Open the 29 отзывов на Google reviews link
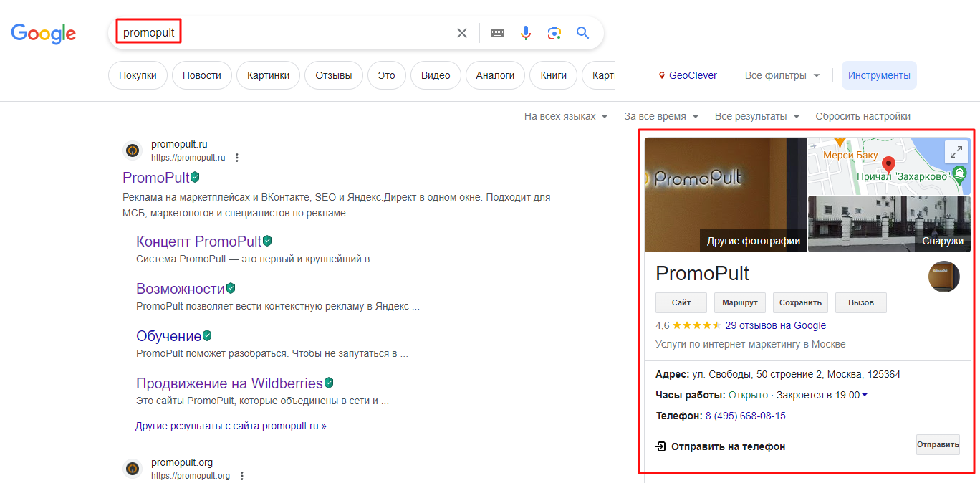The image size is (980, 483). click(x=776, y=325)
